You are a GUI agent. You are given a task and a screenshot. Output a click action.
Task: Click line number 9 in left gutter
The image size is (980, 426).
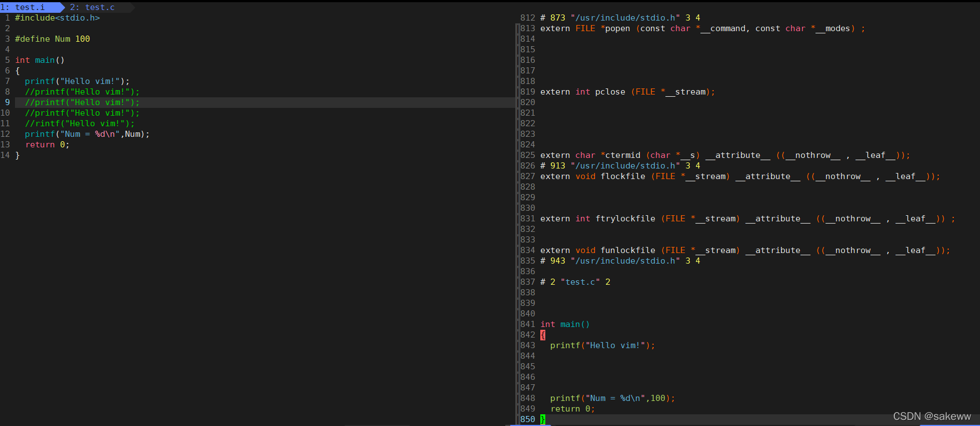coord(7,102)
